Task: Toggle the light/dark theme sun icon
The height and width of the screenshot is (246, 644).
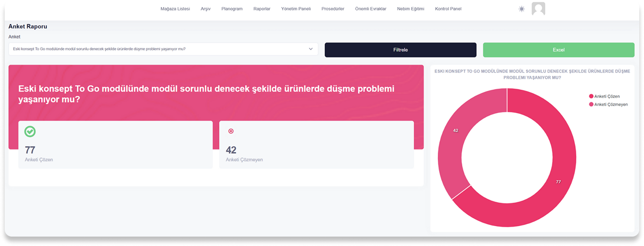Action: coord(522,9)
